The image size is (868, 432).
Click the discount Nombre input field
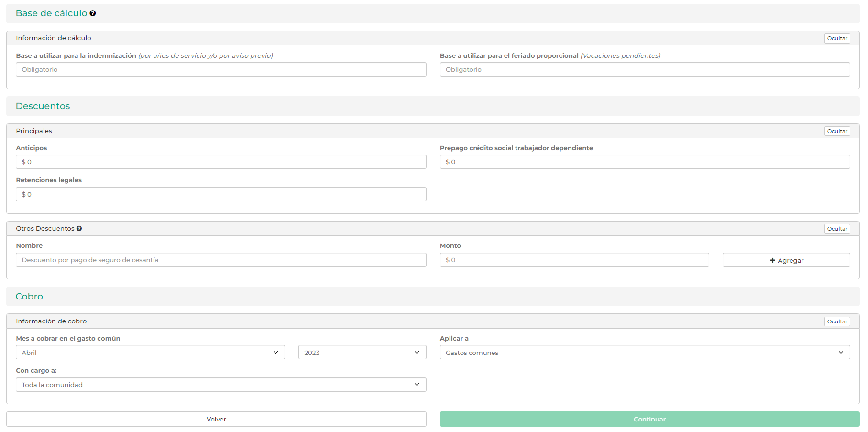pyautogui.click(x=221, y=260)
